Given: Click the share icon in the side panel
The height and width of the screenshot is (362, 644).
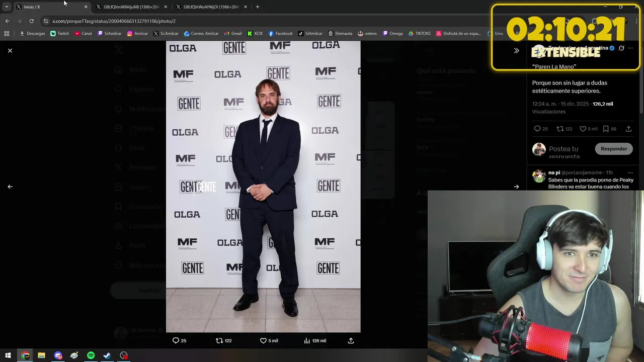Looking at the screenshot, I should click(x=628, y=129).
